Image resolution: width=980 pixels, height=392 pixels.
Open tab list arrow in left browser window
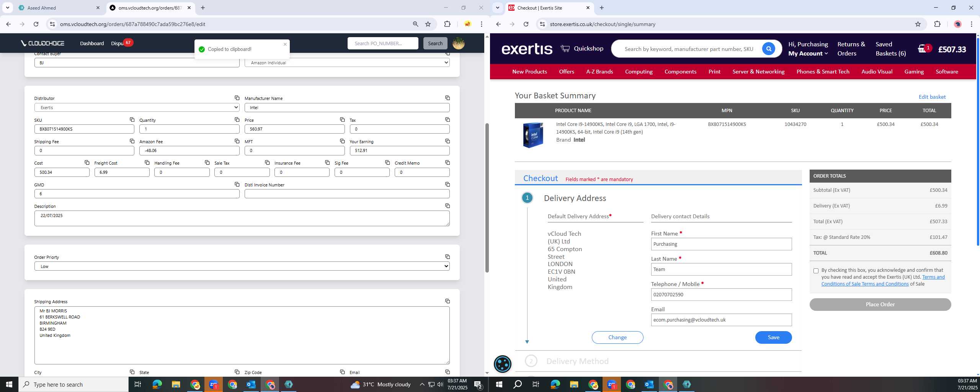point(7,8)
